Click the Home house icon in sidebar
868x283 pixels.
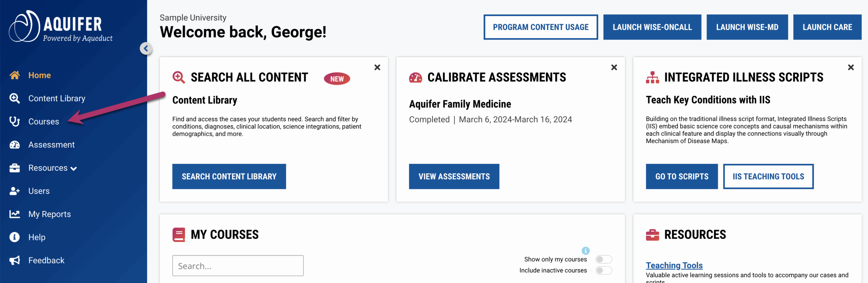pos(15,75)
